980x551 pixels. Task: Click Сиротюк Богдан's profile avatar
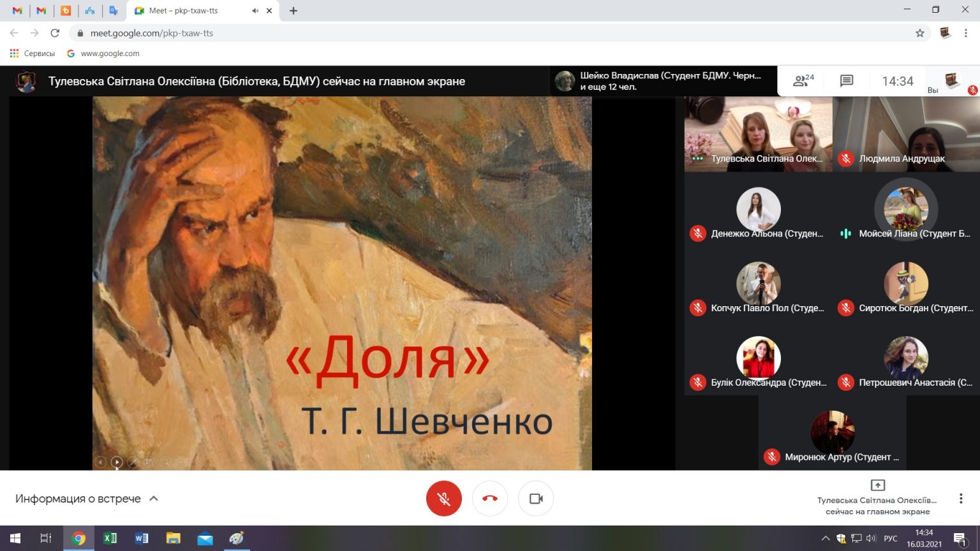coord(906,284)
